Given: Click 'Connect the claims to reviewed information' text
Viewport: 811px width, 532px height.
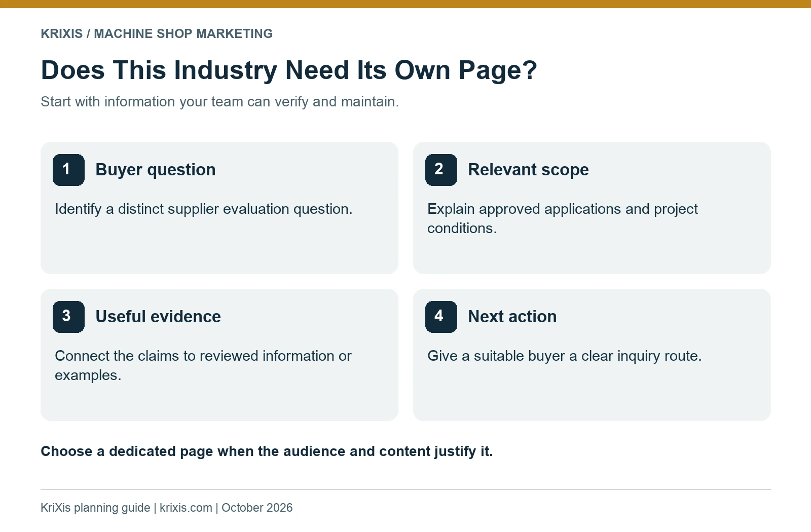Looking at the screenshot, I should (x=203, y=365).
